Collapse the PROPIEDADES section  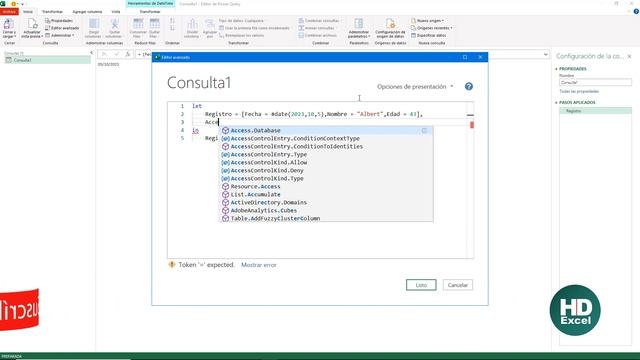tap(556, 69)
